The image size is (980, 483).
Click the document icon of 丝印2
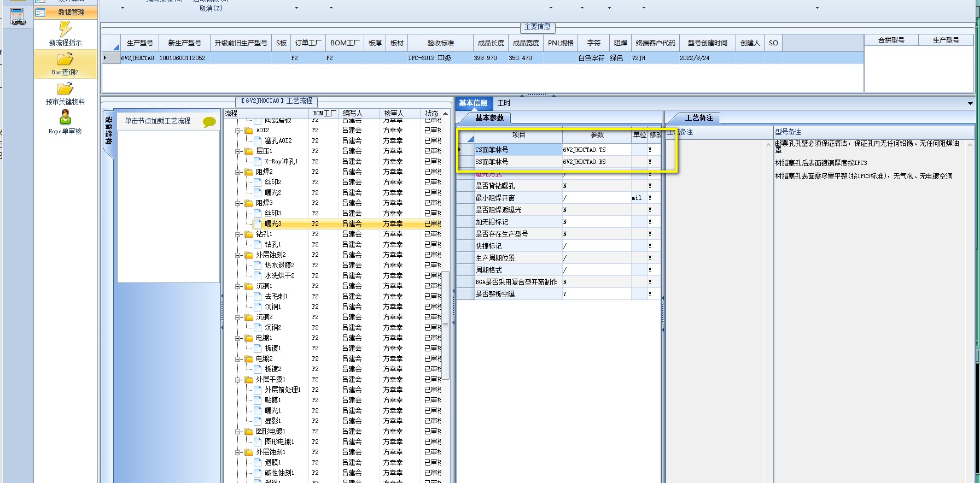258,182
